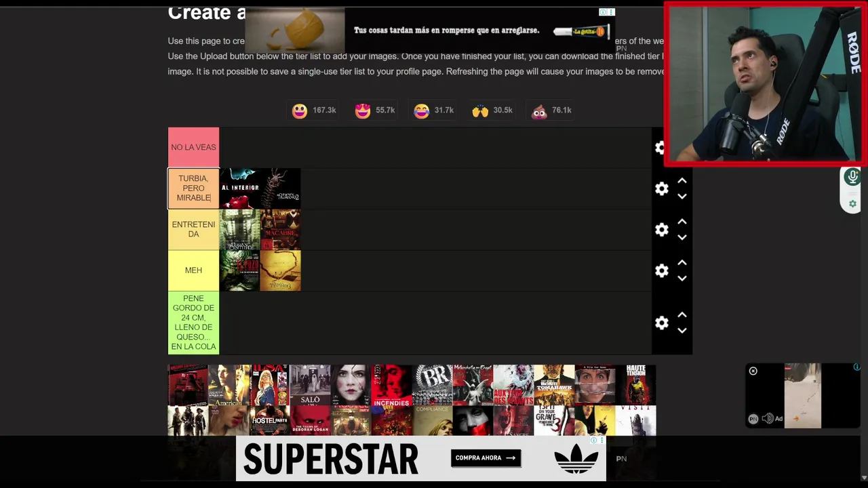Screen dimensions: 868x488
Task: Open settings gear for TURBIA, PERO MIRABLE tier
Action: (x=662, y=189)
